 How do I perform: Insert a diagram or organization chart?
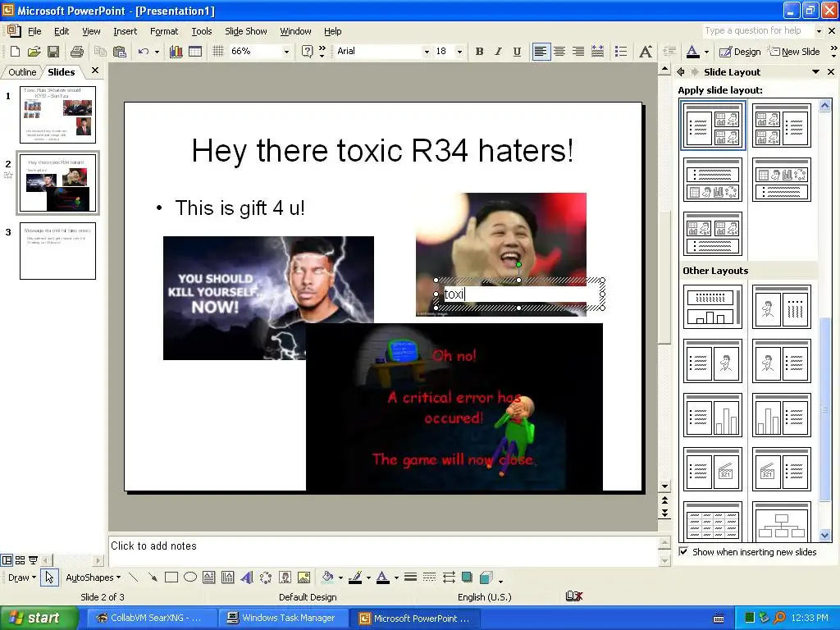pos(266,577)
